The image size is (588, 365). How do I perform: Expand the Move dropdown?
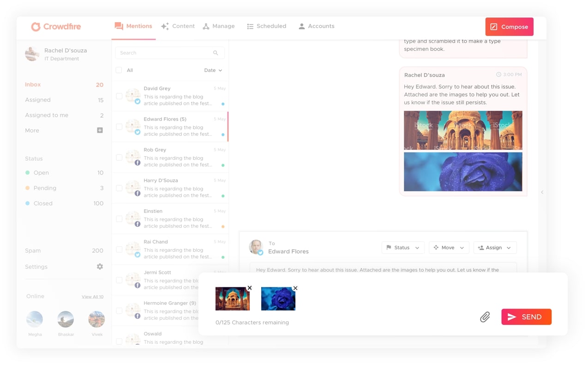[x=449, y=248]
